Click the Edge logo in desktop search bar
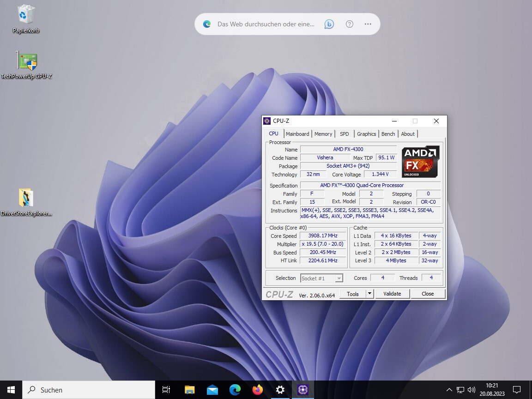Image resolution: width=532 pixels, height=399 pixels. click(206, 24)
